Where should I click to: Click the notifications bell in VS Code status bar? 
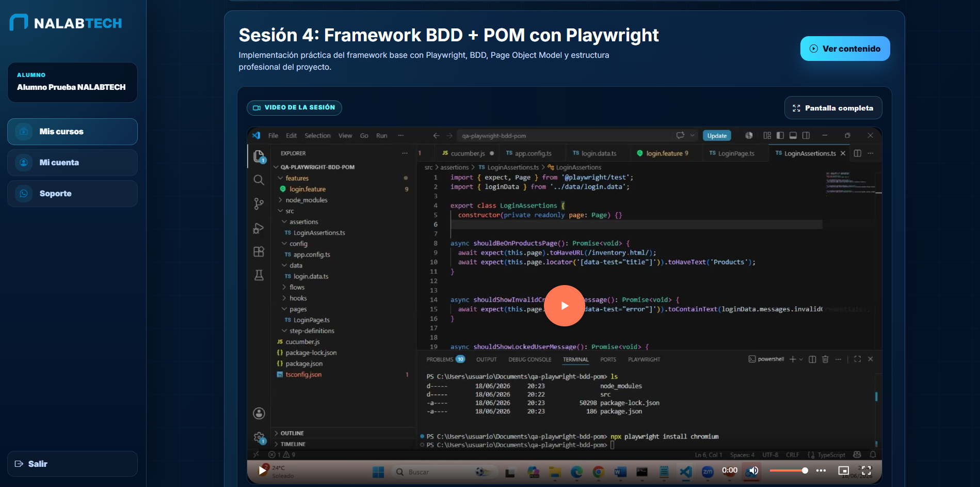873,455
